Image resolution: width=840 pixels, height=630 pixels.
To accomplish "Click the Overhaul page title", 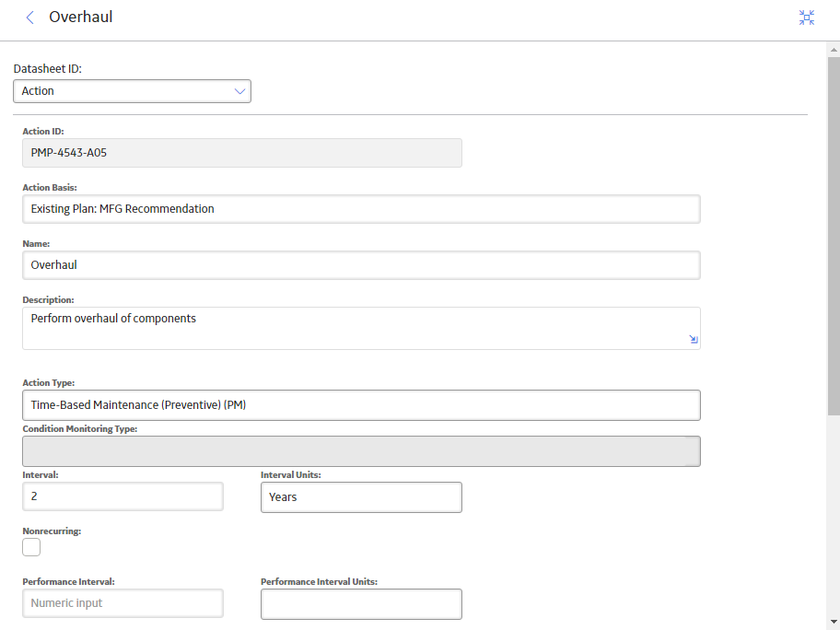I will click(x=81, y=17).
